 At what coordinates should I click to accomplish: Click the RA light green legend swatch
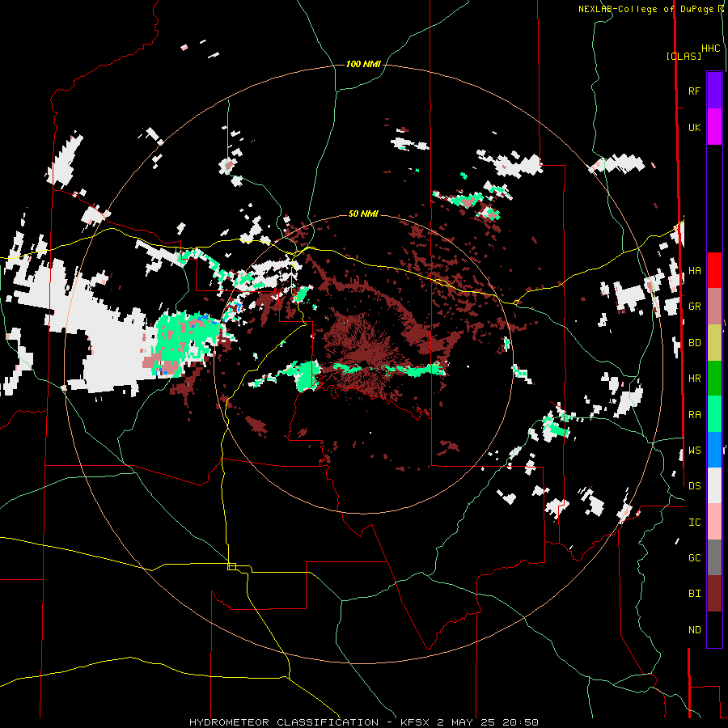coord(714,414)
